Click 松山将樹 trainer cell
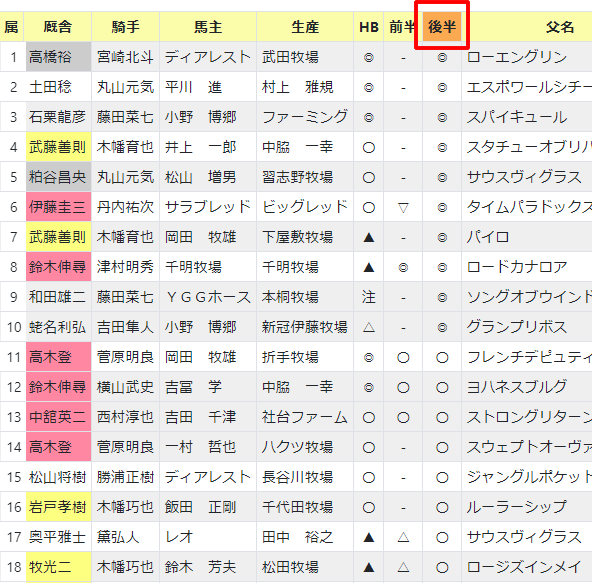Viewport: 592px width, 583px height. [x=59, y=477]
